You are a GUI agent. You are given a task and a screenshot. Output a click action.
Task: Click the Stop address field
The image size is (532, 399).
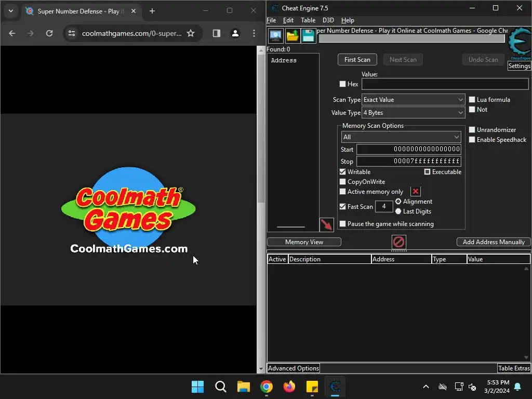(408, 161)
